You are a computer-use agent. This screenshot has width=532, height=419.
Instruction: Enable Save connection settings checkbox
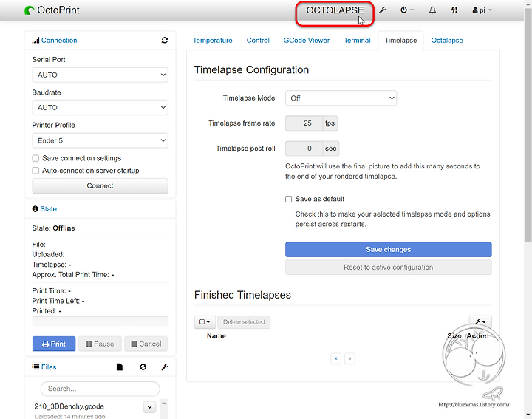[x=35, y=158]
